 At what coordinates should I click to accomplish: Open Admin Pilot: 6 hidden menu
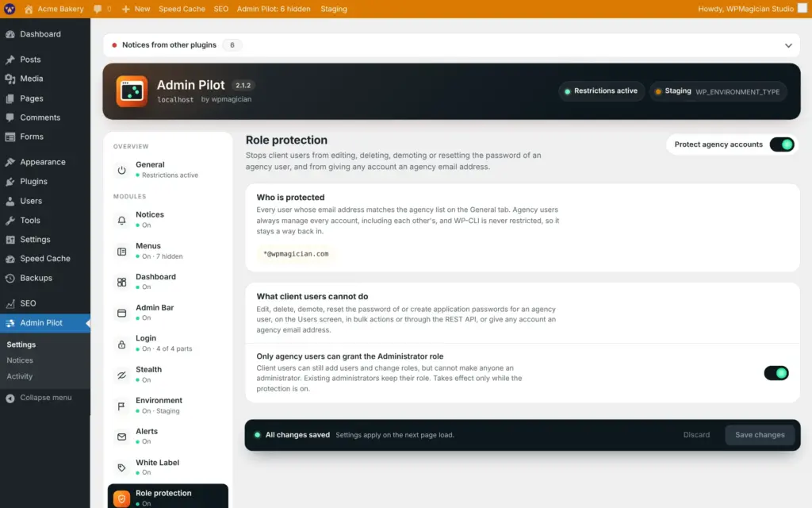(x=274, y=9)
